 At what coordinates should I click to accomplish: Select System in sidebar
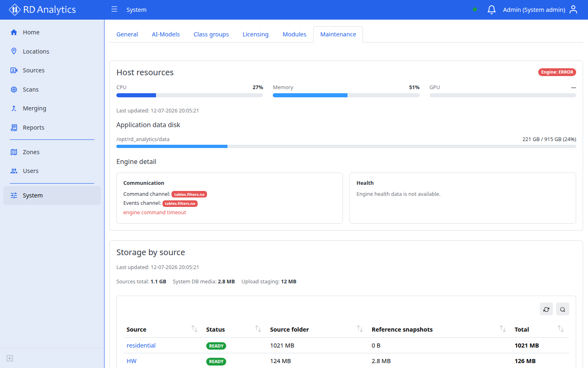(x=52, y=195)
